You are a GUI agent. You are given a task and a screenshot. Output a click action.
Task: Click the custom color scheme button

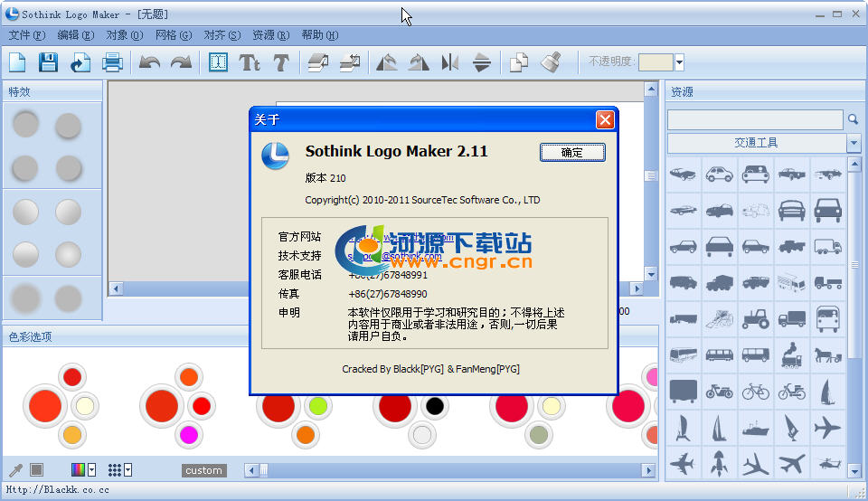(x=203, y=470)
